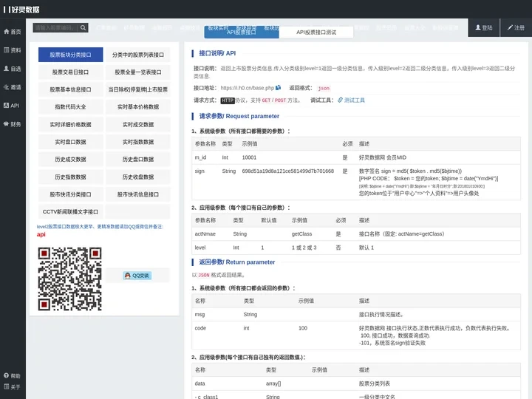Click the code return parameter cell
This screenshot has width=532, height=399.
pyautogui.click(x=200, y=328)
